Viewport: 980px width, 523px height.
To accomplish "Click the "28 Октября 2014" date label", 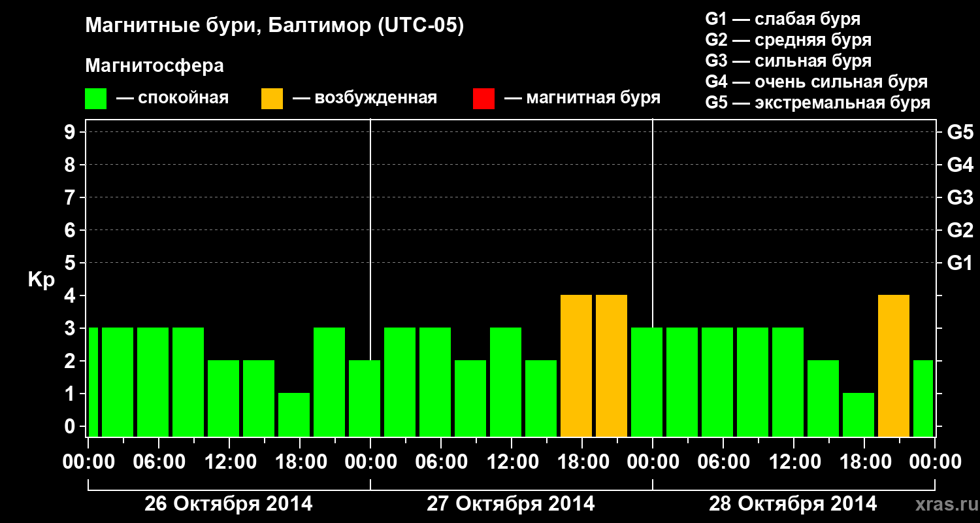I will [793, 504].
